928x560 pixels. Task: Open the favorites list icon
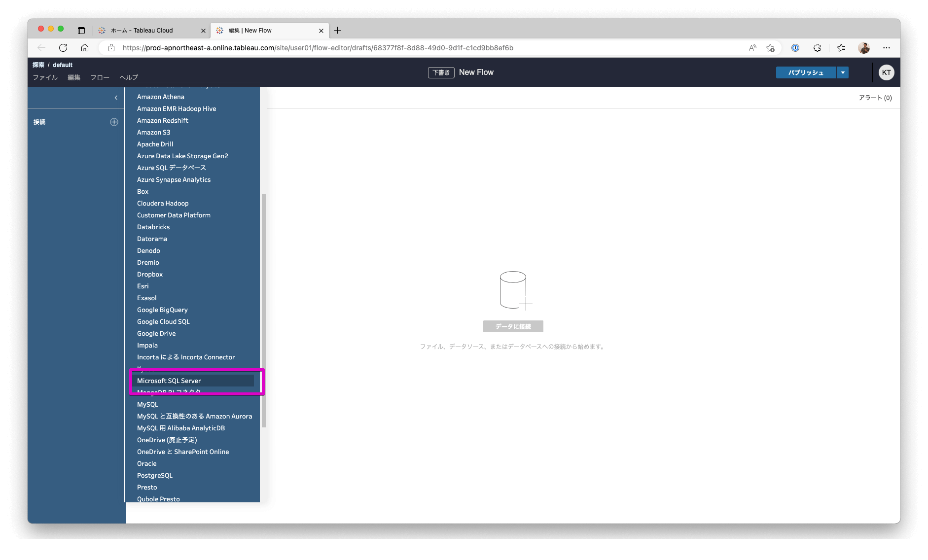tap(841, 48)
